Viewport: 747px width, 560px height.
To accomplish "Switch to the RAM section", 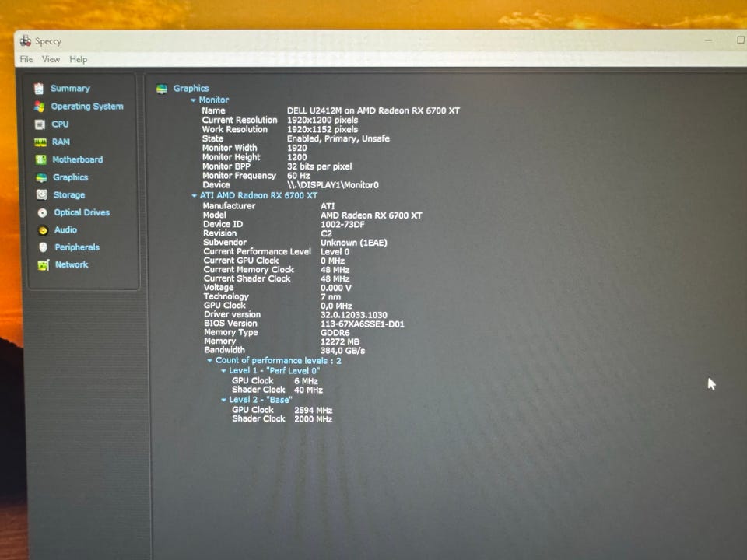I will point(61,142).
